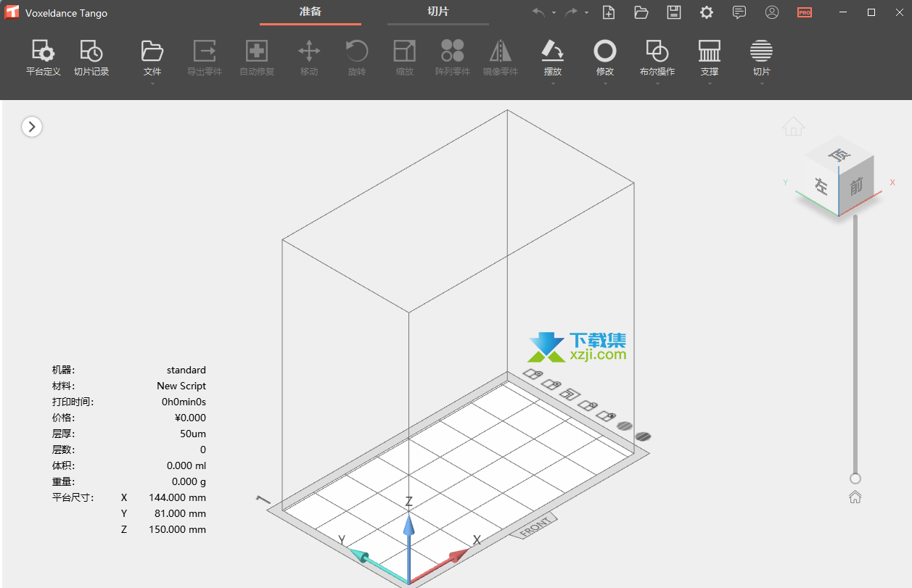Open the 平台定义 platform definition tool
The image size is (912, 588).
tap(43, 58)
